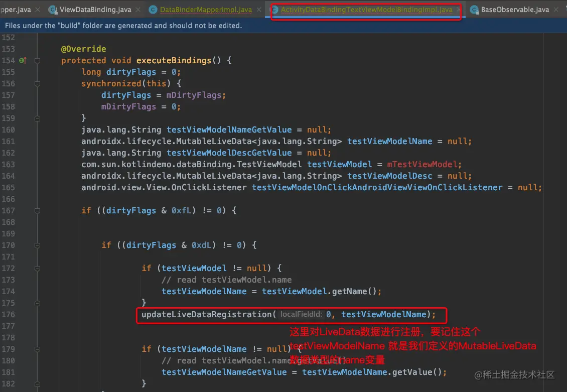Close the ViewDataBinding.java tab
The height and width of the screenshot is (392, 567).
click(138, 10)
